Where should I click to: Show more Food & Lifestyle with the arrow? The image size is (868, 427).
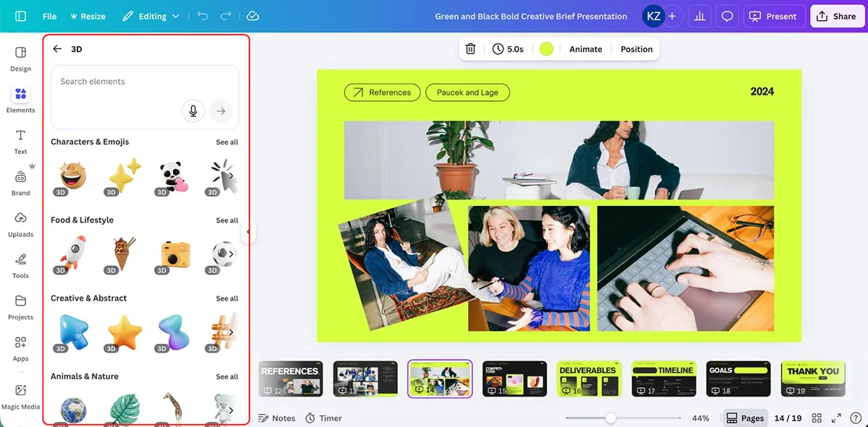click(x=231, y=254)
